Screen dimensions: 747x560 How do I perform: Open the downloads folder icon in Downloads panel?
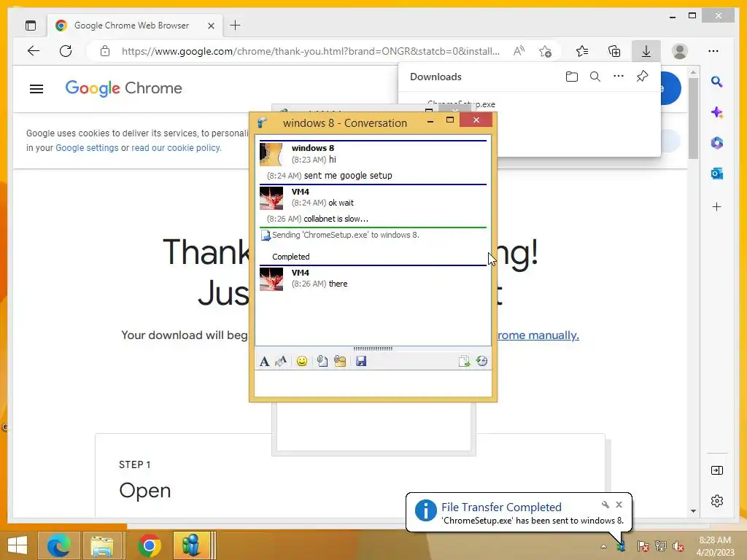[572, 77]
